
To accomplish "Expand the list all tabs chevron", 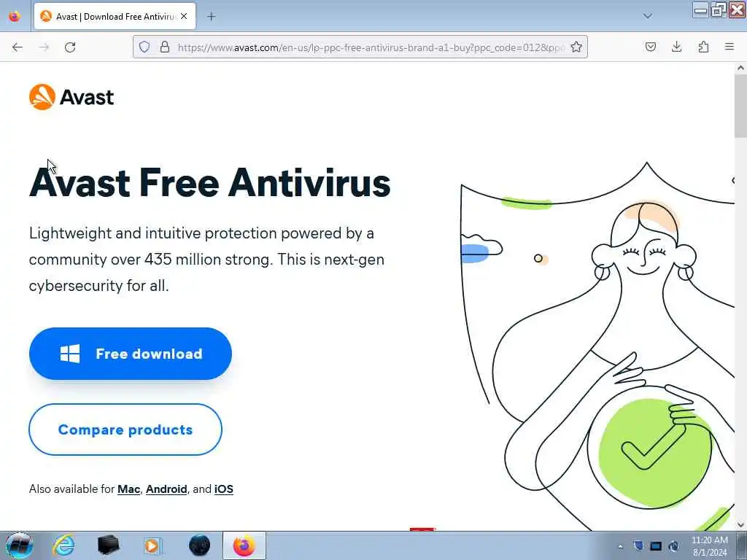I will pos(648,16).
